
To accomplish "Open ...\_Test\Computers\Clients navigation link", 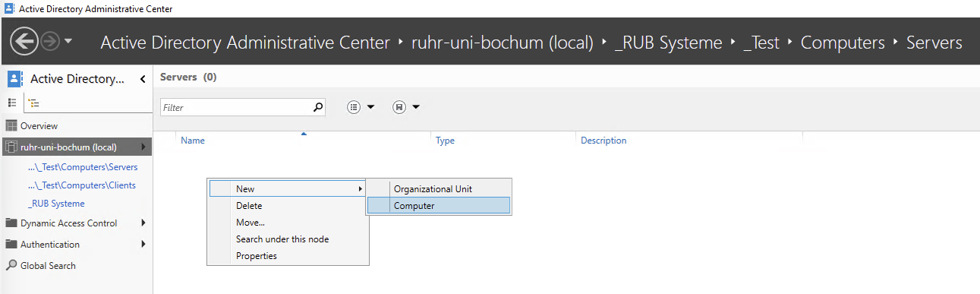I will click(81, 185).
